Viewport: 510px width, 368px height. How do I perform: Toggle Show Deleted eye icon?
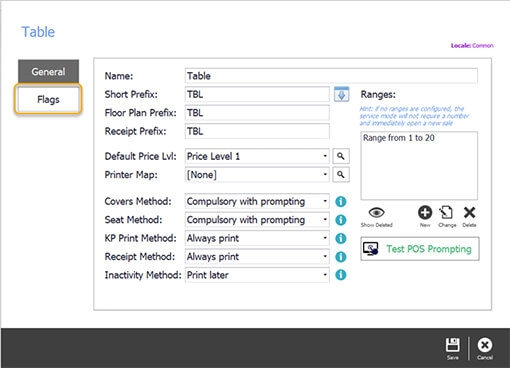pyautogui.click(x=376, y=213)
